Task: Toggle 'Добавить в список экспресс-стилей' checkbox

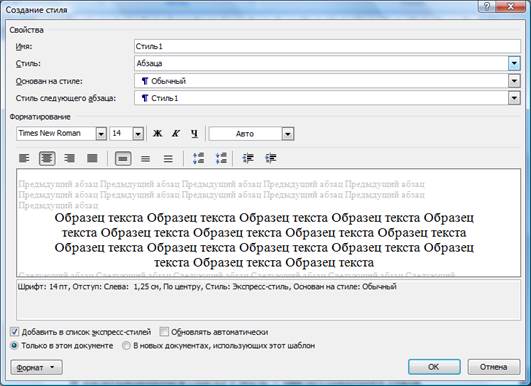Action: point(15,331)
